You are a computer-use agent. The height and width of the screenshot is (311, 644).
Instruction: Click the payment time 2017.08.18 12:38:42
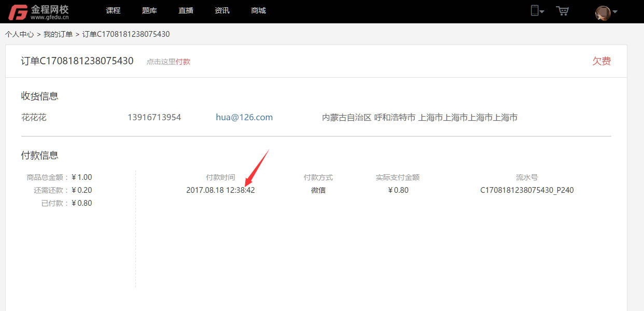pos(220,190)
